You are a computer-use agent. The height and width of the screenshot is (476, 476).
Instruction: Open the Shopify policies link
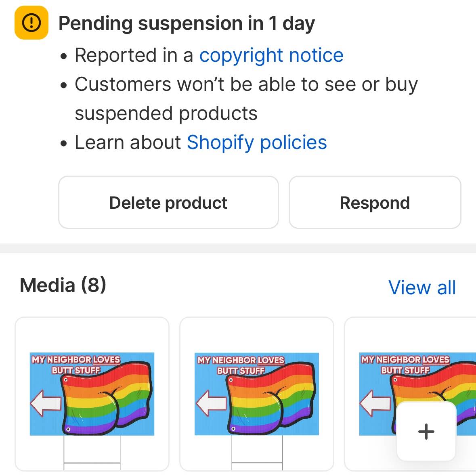click(x=257, y=143)
